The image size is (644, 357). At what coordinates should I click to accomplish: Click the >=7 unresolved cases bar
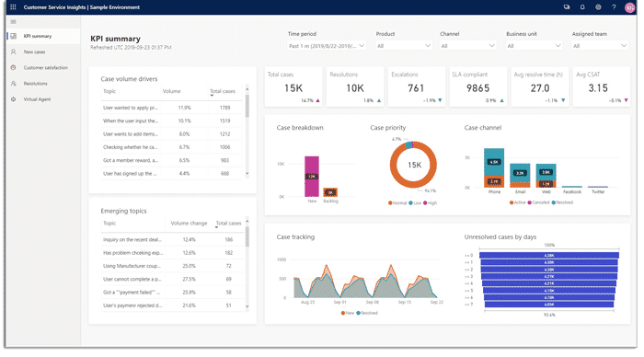point(549,305)
